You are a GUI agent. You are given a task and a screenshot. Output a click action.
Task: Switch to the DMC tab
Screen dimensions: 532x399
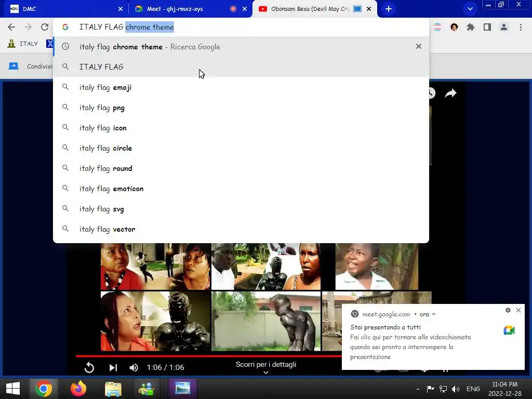pos(64,9)
